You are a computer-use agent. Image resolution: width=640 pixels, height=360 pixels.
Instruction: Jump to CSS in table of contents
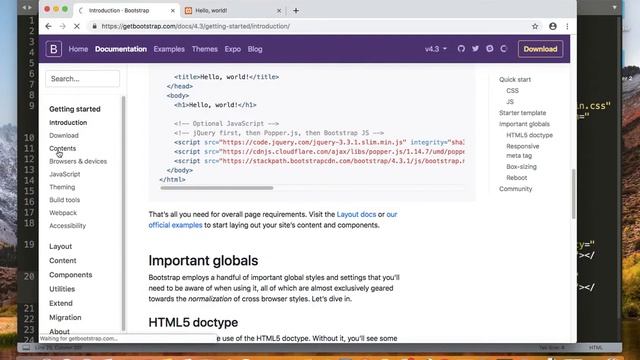point(512,91)
